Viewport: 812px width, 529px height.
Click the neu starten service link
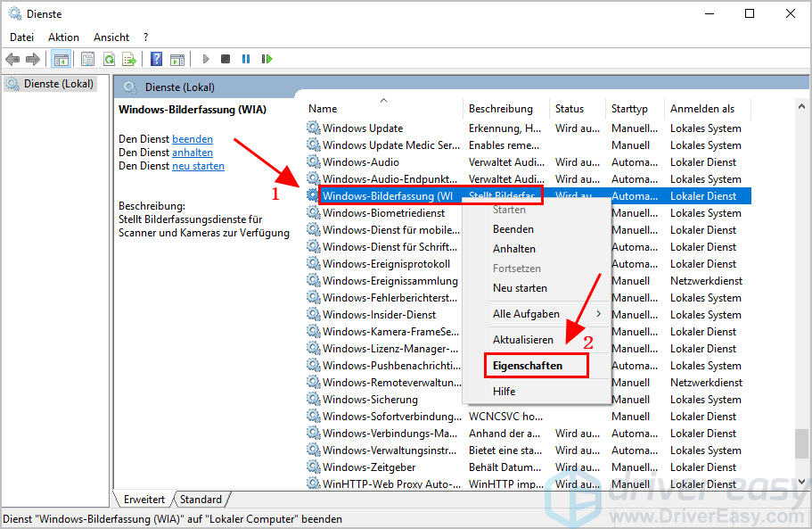tap(199, 166)
